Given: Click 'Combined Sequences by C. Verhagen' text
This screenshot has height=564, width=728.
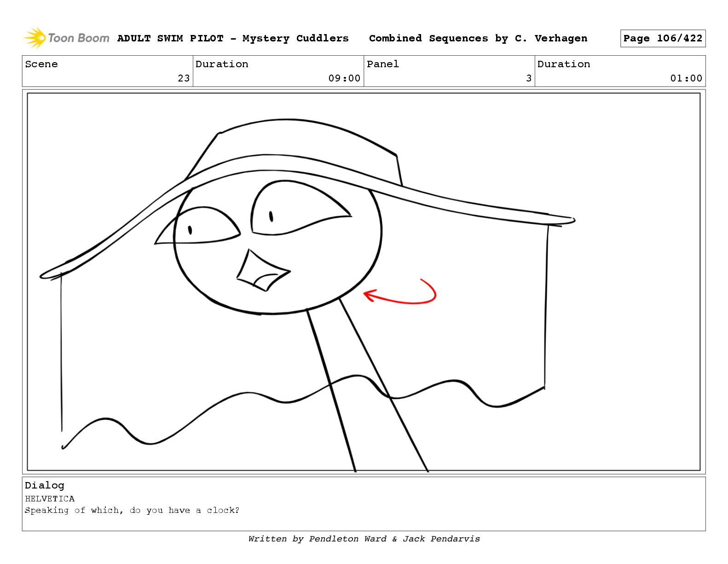Looking at the screenshot, I should pos(478,38).
